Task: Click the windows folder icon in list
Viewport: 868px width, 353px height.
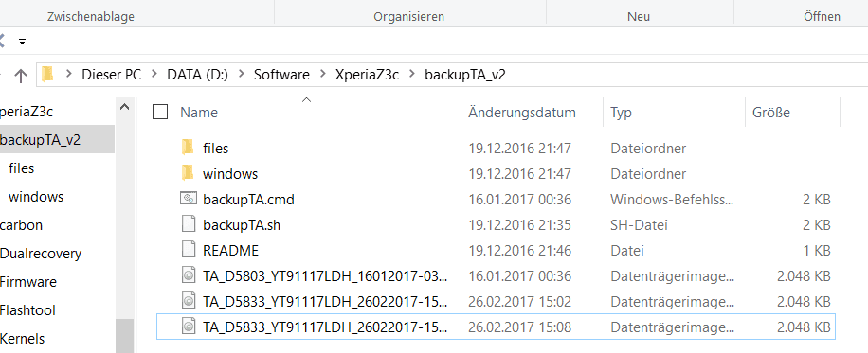Action: (x=188, y=172)
